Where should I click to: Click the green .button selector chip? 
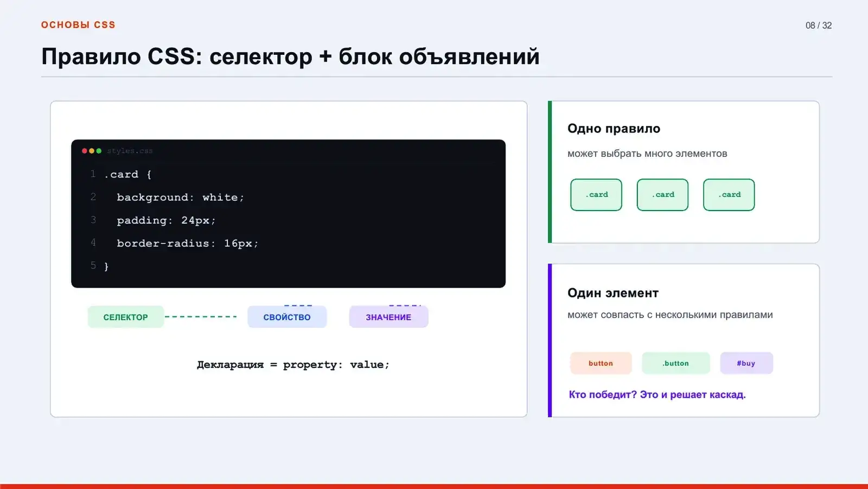click(675, 363)
